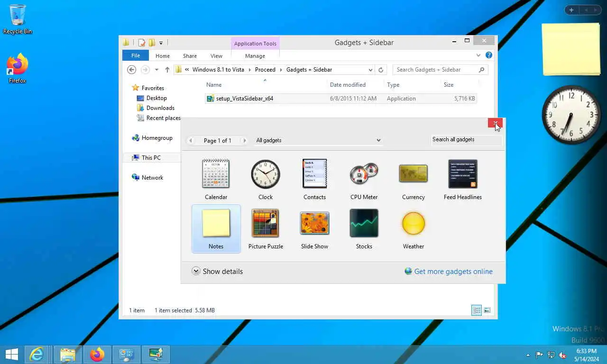This screenshot has width=607, height=364.
Task: Choose the Feed Headlines gadget
Action: coord(462,179)
